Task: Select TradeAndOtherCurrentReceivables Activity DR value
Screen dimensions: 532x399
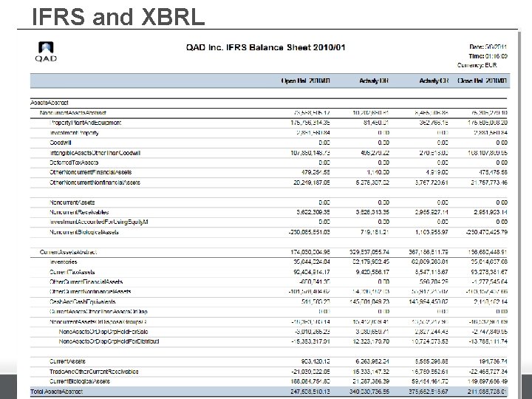Action: (x=371, y=372)
